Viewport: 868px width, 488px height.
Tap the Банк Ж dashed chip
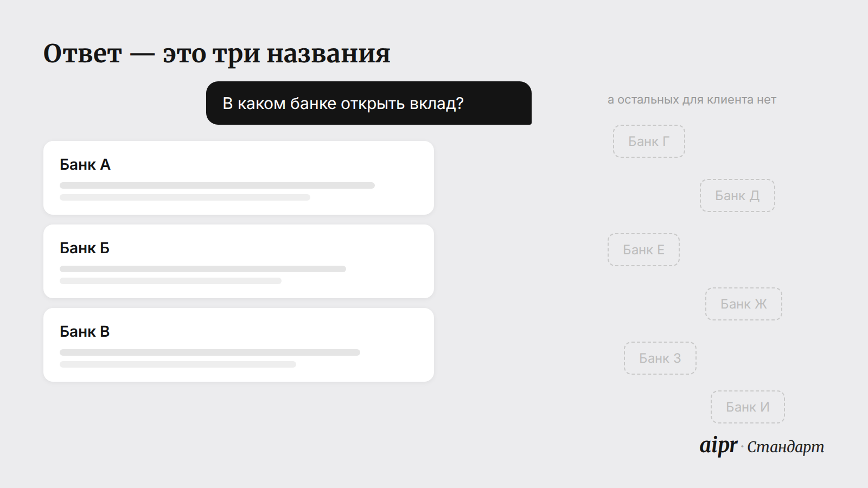click(744, 304)
